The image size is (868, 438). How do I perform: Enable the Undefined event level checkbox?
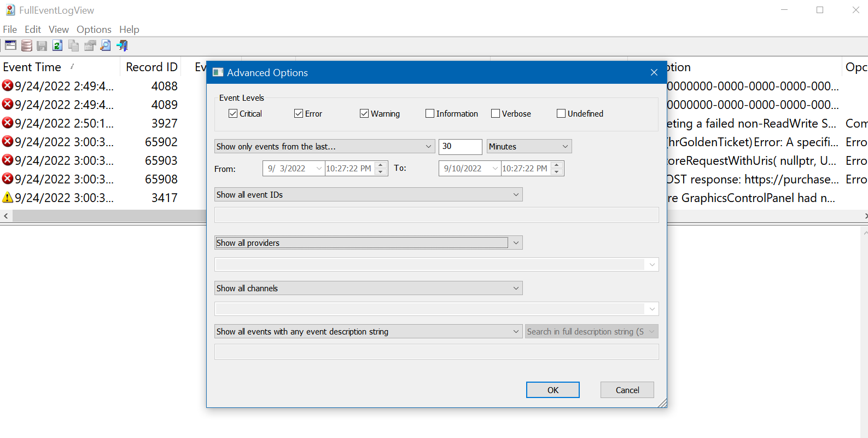click(561, 113)
